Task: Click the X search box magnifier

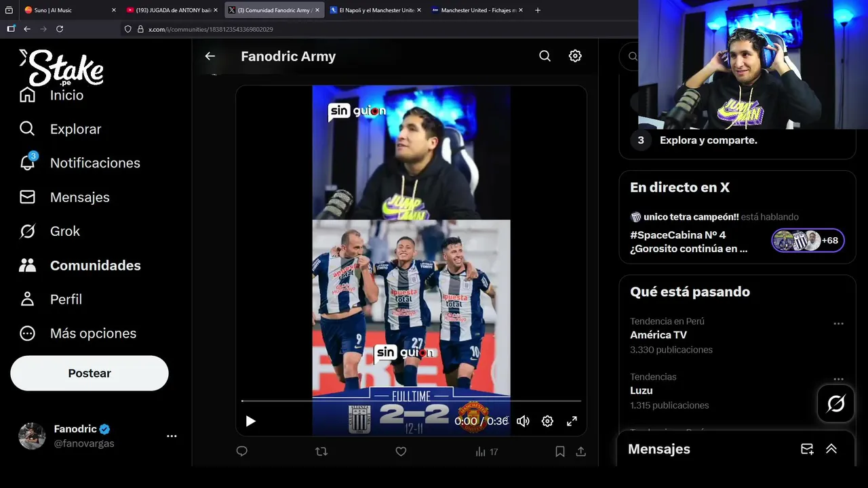Action: coord(632,57)
